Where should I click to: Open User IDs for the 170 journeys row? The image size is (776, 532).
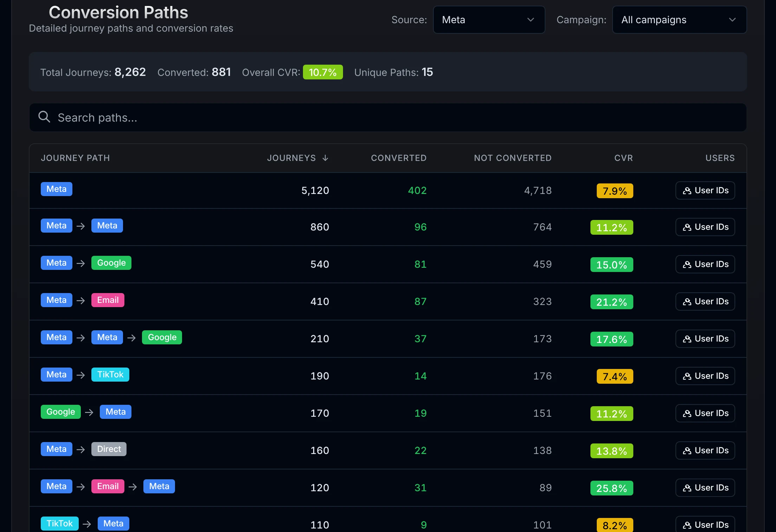coord(705,413)
